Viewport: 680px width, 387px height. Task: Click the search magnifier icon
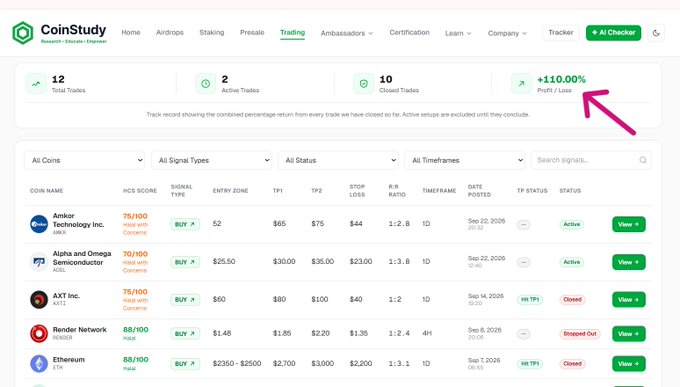point(643,160)
